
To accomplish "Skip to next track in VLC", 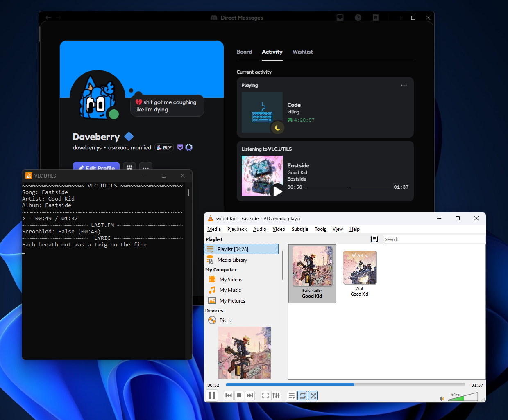I will (x=250, y=395).
